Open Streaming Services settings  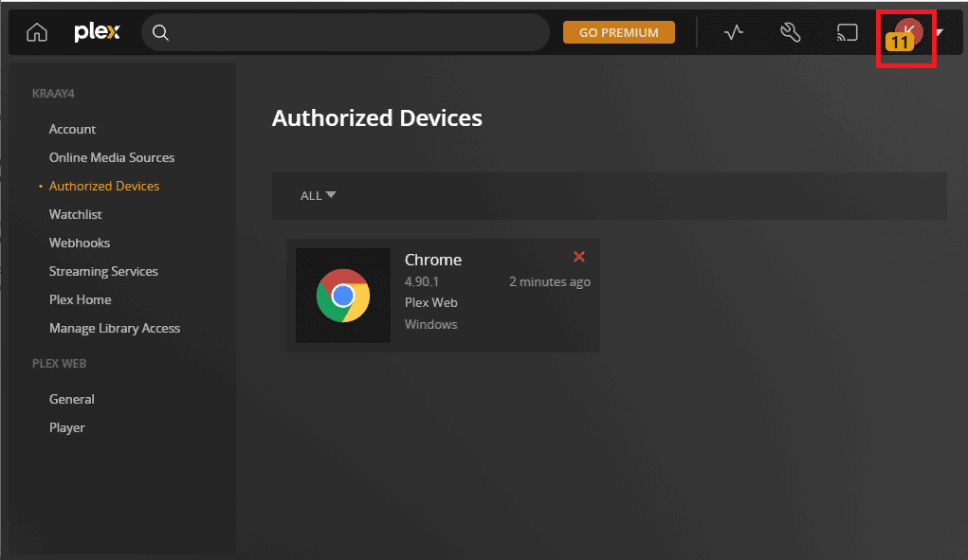[x=103, y=271]
